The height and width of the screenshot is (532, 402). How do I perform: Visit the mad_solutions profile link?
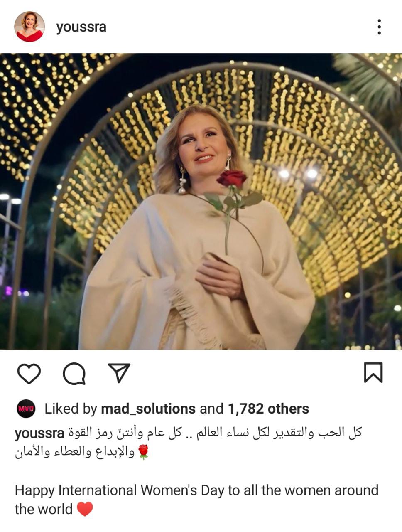[x=148, y=409]
